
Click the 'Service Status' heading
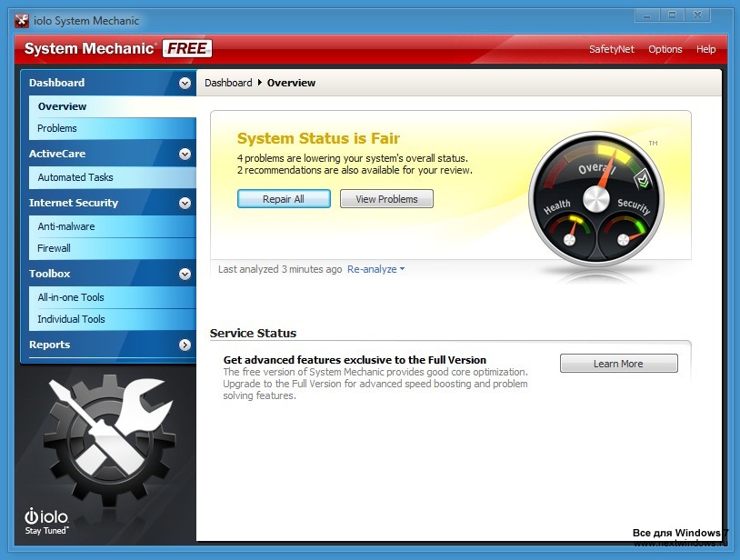[x=253, y=333]
